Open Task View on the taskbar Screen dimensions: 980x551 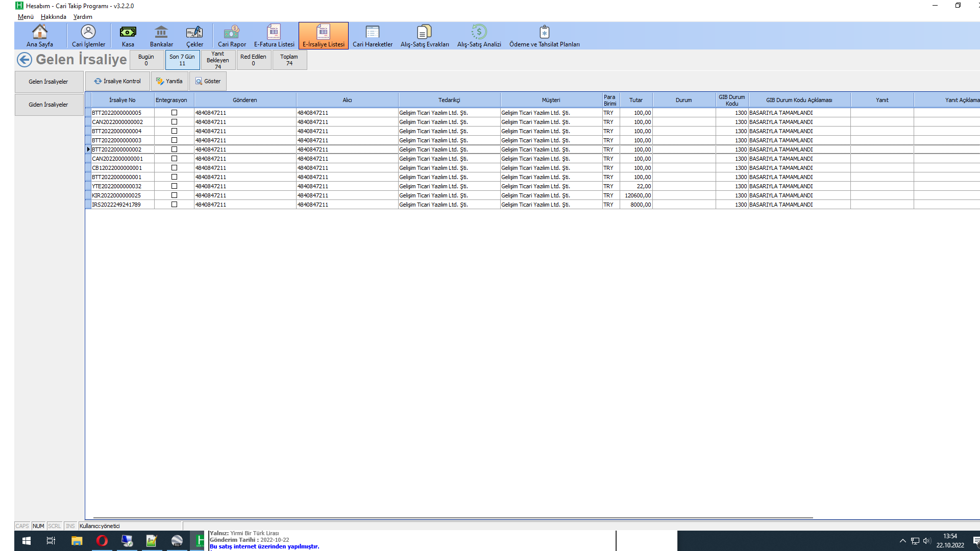click(51, 541)
